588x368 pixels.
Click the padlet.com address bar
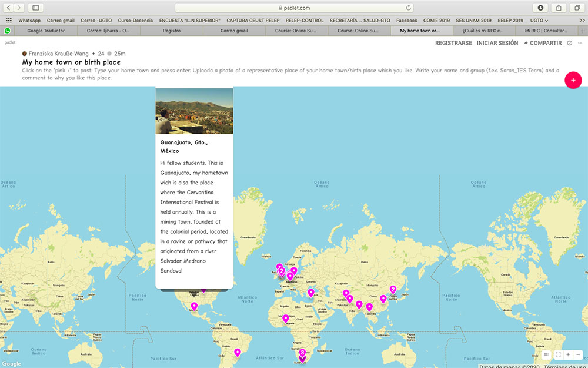point(294,8)
